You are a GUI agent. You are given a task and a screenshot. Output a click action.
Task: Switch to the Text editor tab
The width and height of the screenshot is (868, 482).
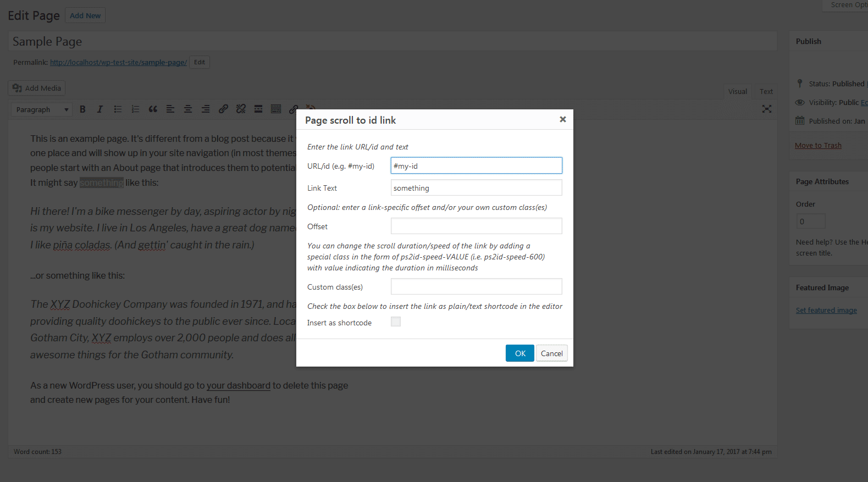[x=766, y=92]
